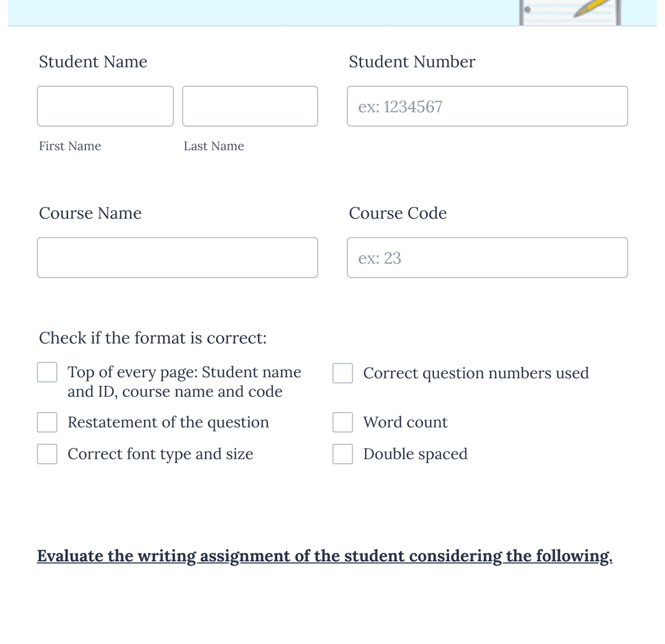The width and height of the screenshot is (665, 644).
Task: Click the 'Course Code' heading
Action: point(397,213)
